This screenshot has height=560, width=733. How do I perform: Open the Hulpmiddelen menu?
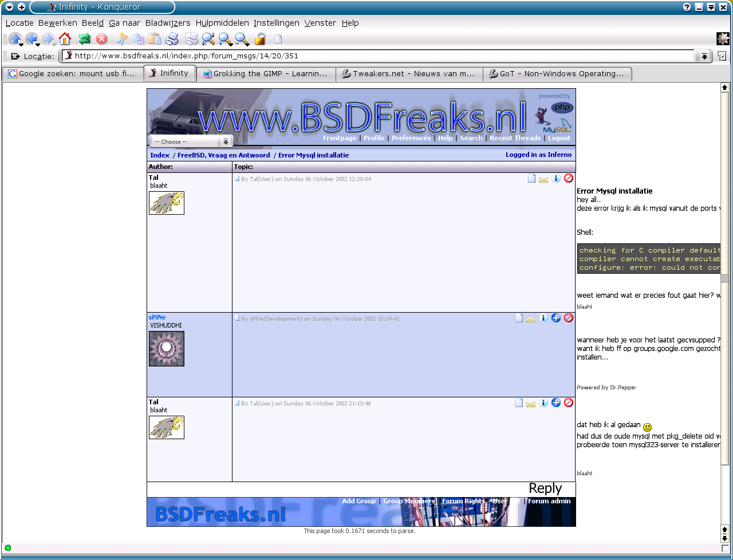[222, 23]
